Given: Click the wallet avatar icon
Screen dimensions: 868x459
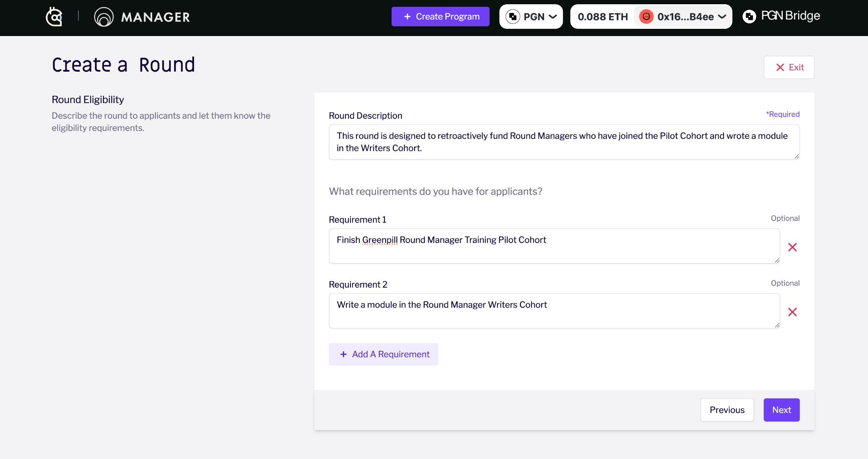Looking at the screenshot, I should [x=646, y=17].
